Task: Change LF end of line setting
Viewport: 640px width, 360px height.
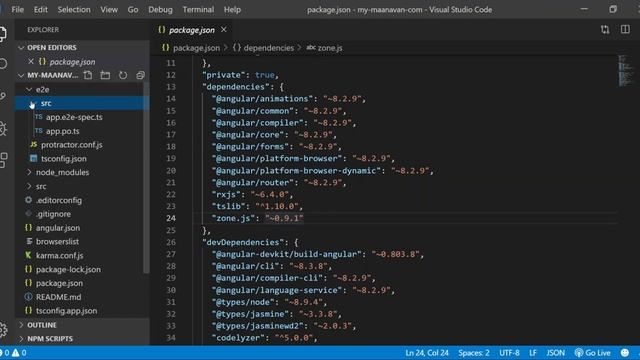Action: (x=533, y=353)
